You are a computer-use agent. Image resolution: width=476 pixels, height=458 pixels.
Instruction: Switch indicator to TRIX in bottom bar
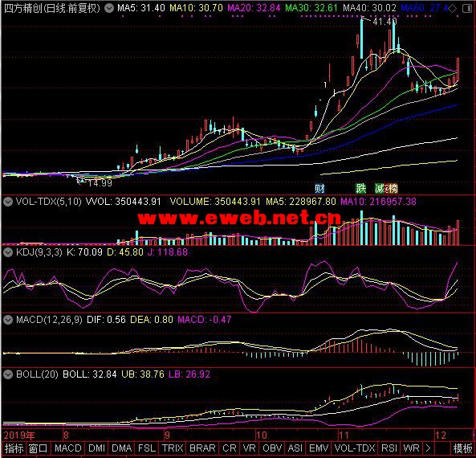(173, 448)
